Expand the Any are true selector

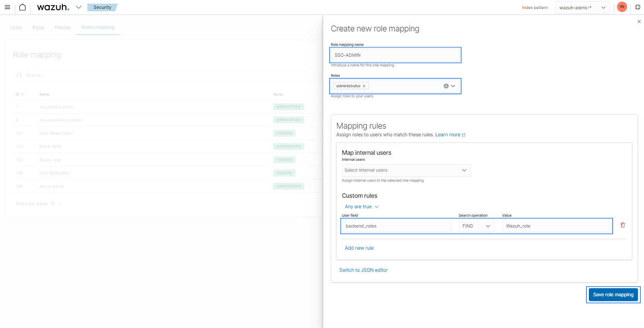pyautogui.click(x=361, y=207)
